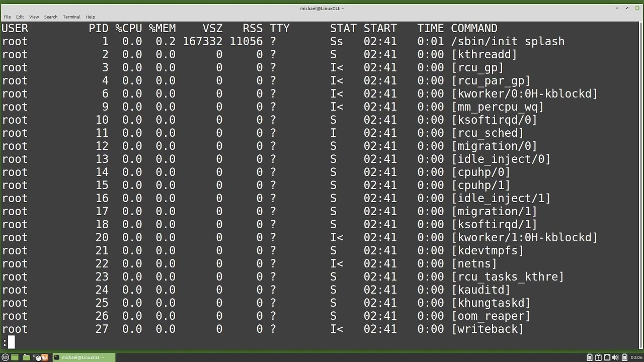Open the Linux Mint start menu

[5, 357]
